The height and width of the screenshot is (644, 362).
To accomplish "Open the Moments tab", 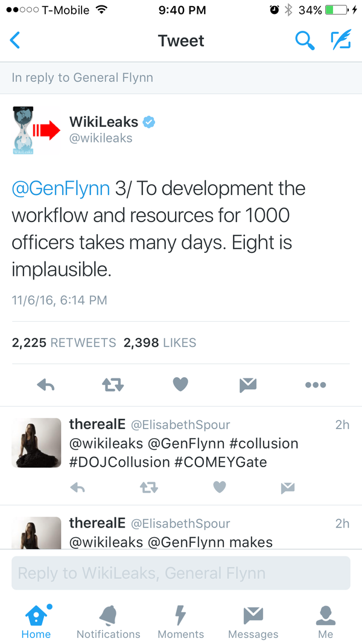I will pos(181,622).
